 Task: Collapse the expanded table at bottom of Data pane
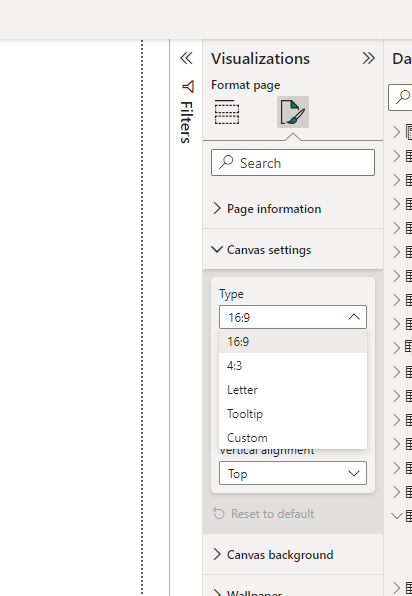(x=397, y=516)
